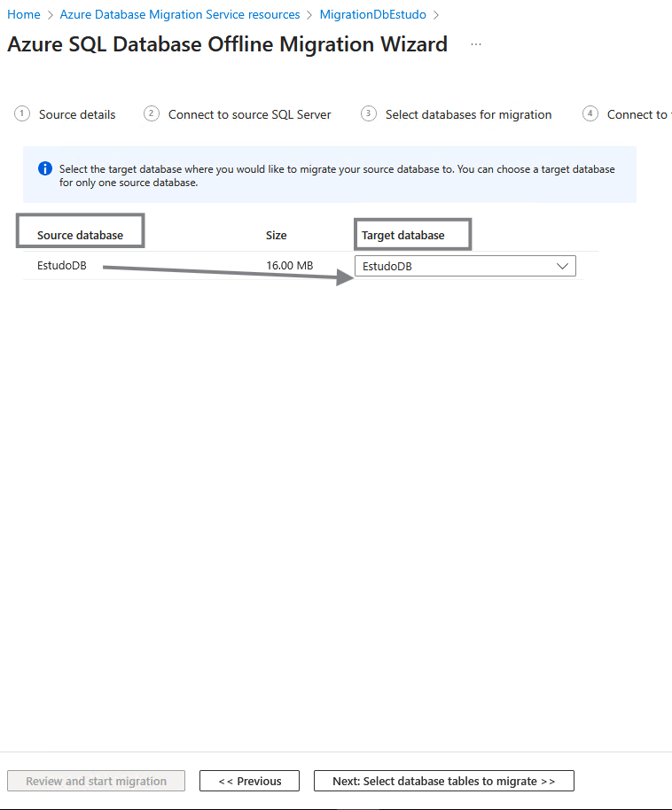Switch to Connect to source SQL Server step
The width and height of the screenshot is (672, 810).
(249, 114)
